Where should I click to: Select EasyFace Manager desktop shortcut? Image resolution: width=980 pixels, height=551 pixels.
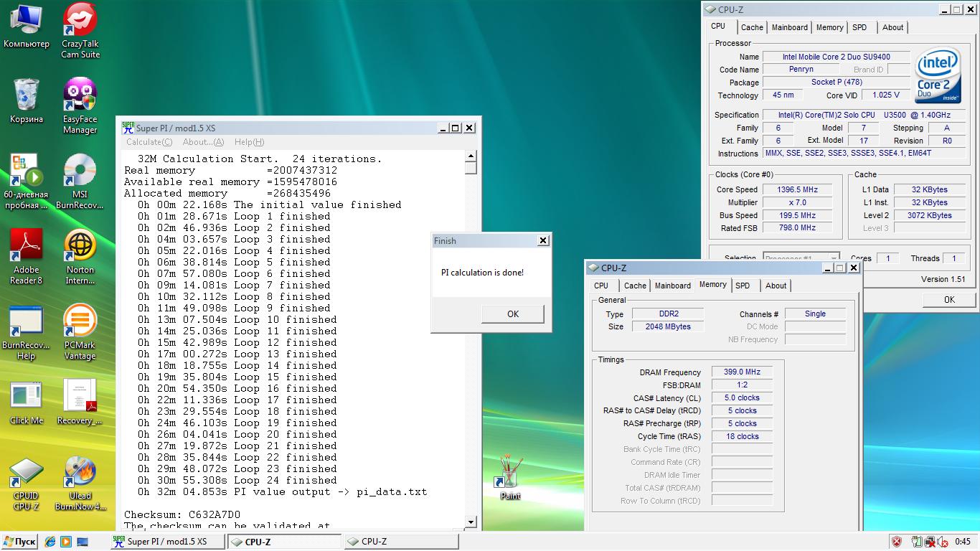point(80,106)
